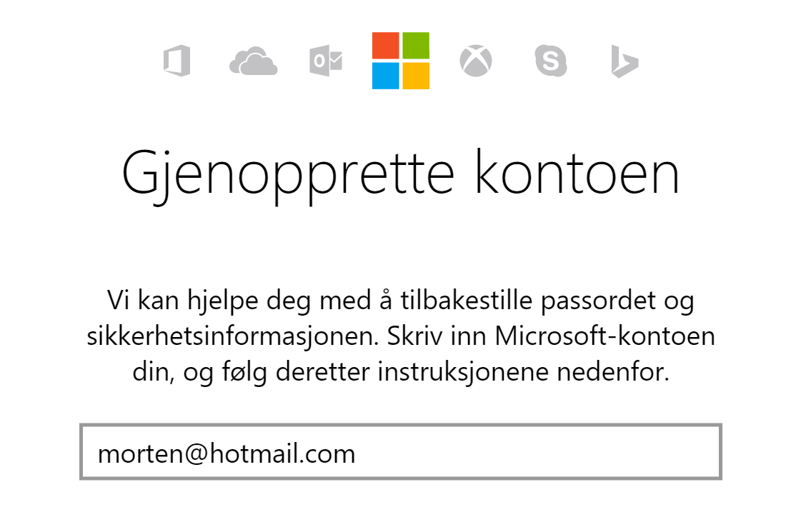
Task: Click the red square of Microsoft logo
Action: tap(386, 46)
